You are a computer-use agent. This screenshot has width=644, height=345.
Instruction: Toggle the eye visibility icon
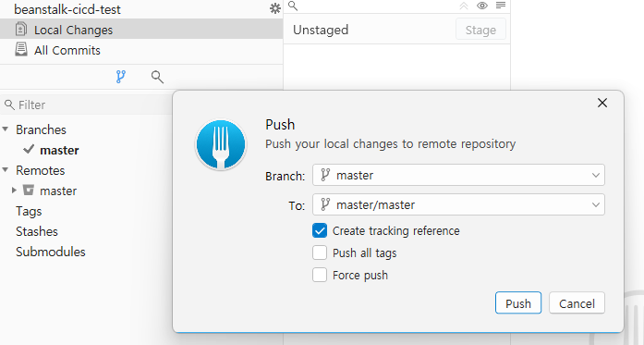pos(482,6)
